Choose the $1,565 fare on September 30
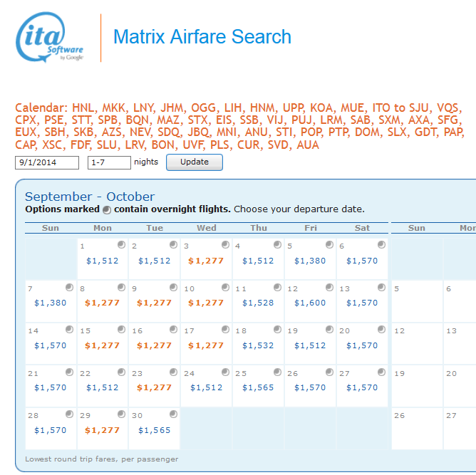 [x=155, y=430]
